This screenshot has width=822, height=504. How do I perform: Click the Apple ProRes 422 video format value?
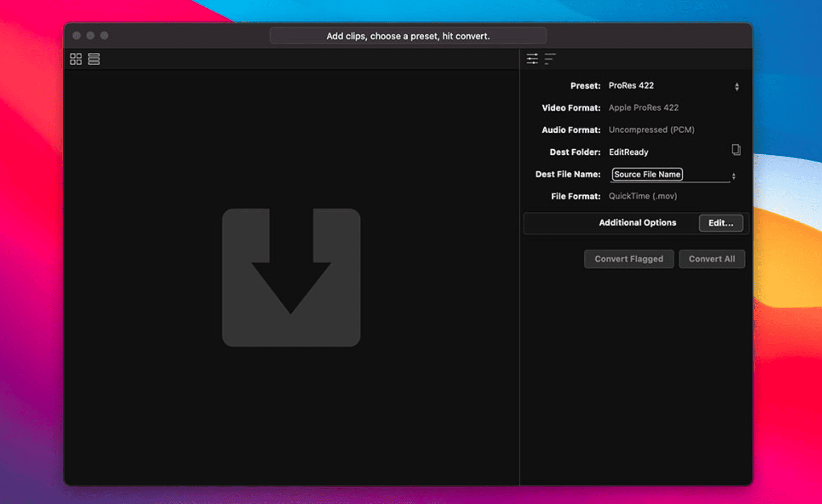click(643, 108)
